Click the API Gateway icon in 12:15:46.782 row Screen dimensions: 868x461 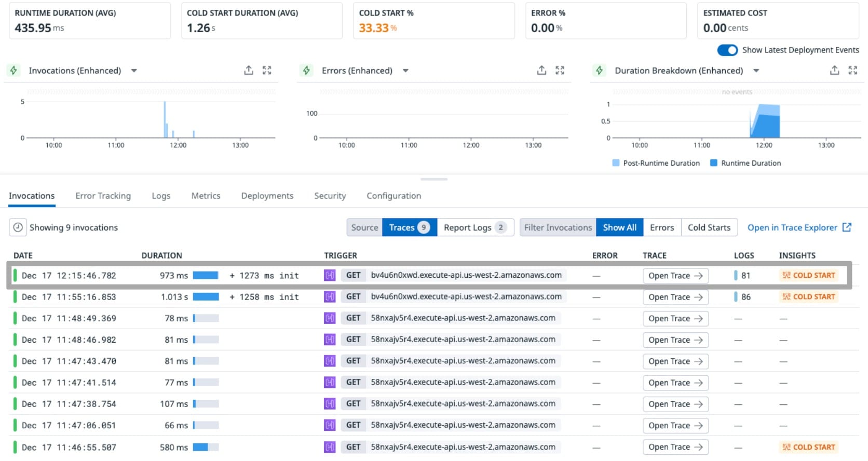[330, 275]
